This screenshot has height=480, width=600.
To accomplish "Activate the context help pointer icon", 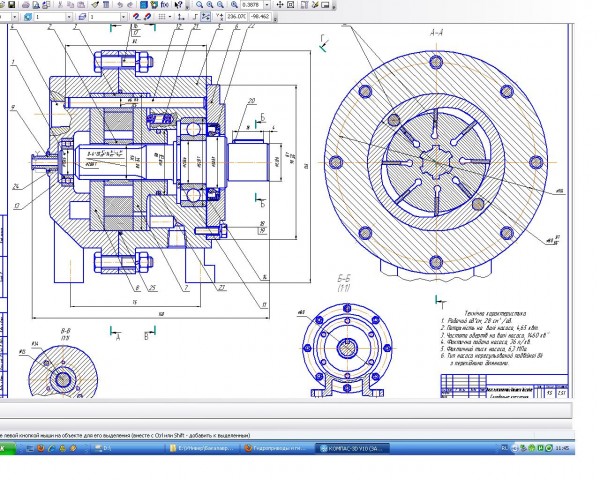I will coord(178,5).
